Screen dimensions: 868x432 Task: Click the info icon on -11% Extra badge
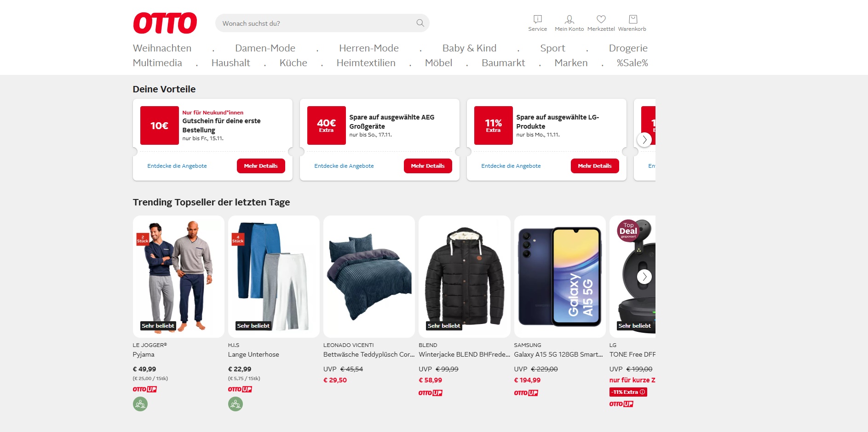(x=643, y=392)
